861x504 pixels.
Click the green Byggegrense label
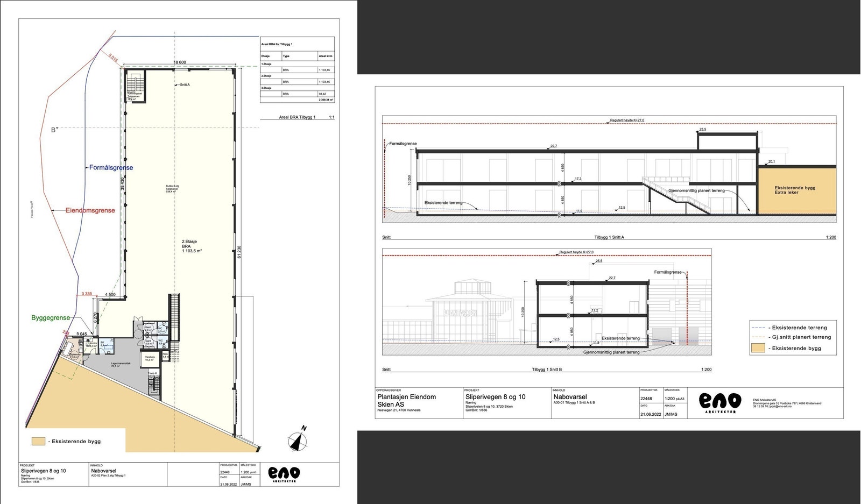(x=51, y=318)
